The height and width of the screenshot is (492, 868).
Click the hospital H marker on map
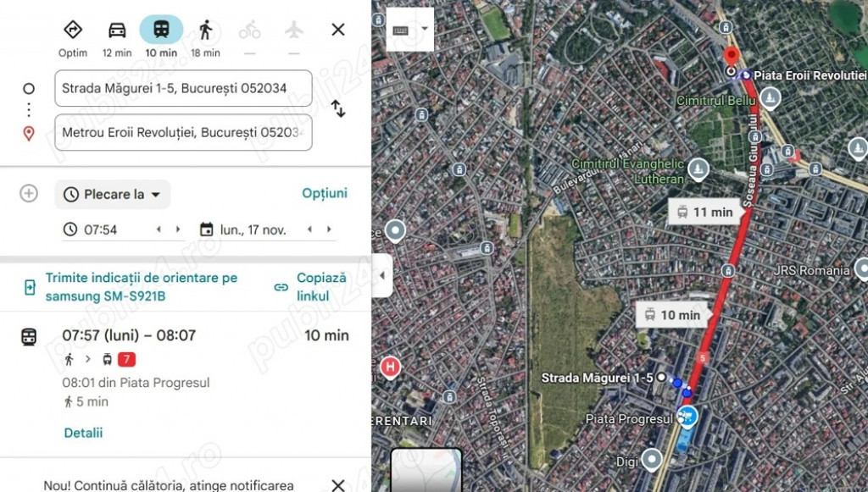(x=390, y=367)
